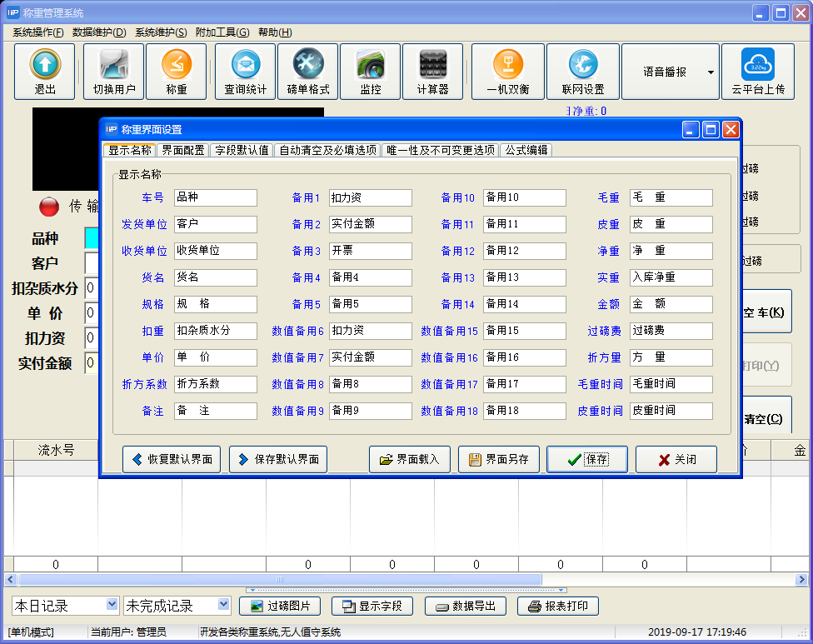This screenshot has width=813, height=644.
Task: Click 恢复默认界面 button
Action: click(172, 459)
